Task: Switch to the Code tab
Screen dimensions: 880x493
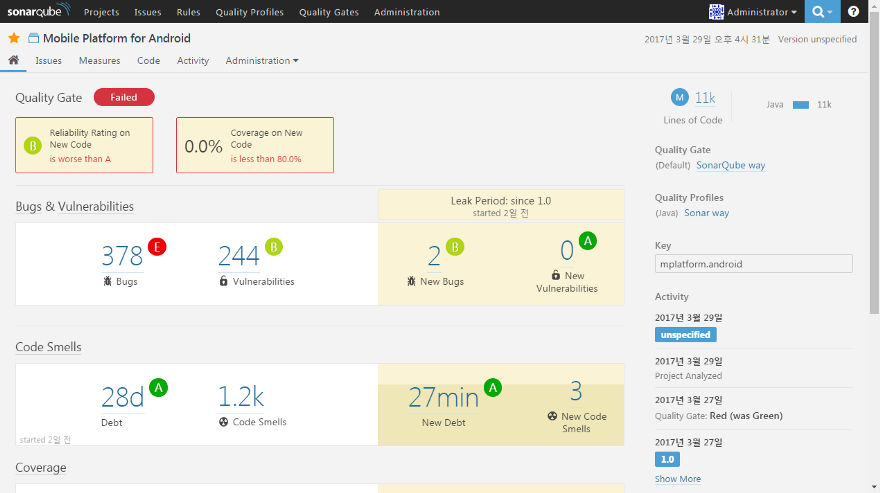Action: point(149,61)
